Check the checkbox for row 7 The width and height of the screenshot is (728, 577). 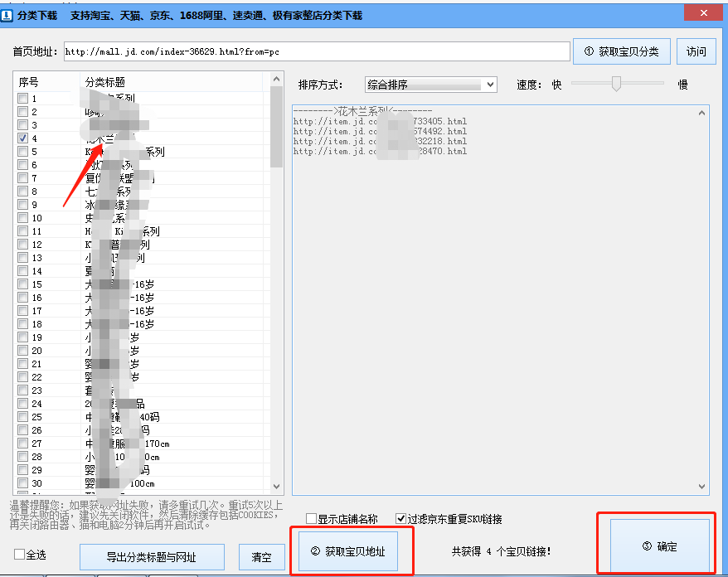click(22, 177)
